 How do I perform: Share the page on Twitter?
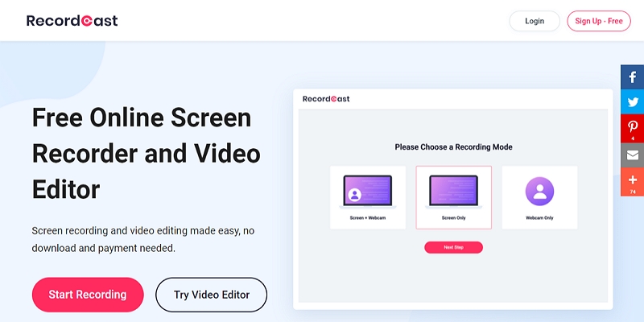click(633, 102)
